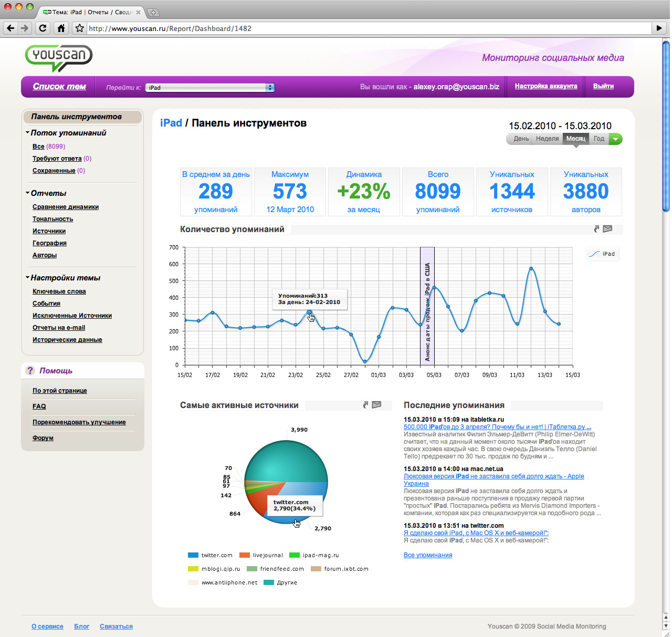This screenshot has width=672, height=637.
Task: Collapse the Настройки темы section
Action: click(27, 278)
